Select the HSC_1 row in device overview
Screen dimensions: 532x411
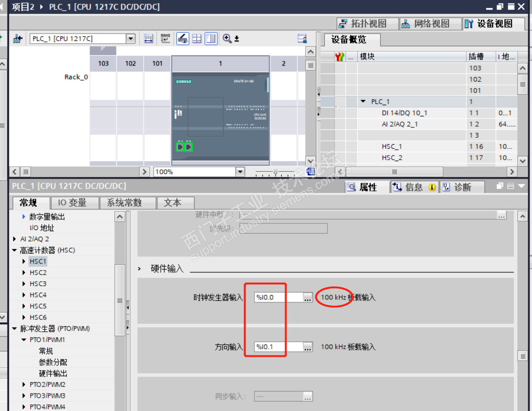tap(419, 147)
